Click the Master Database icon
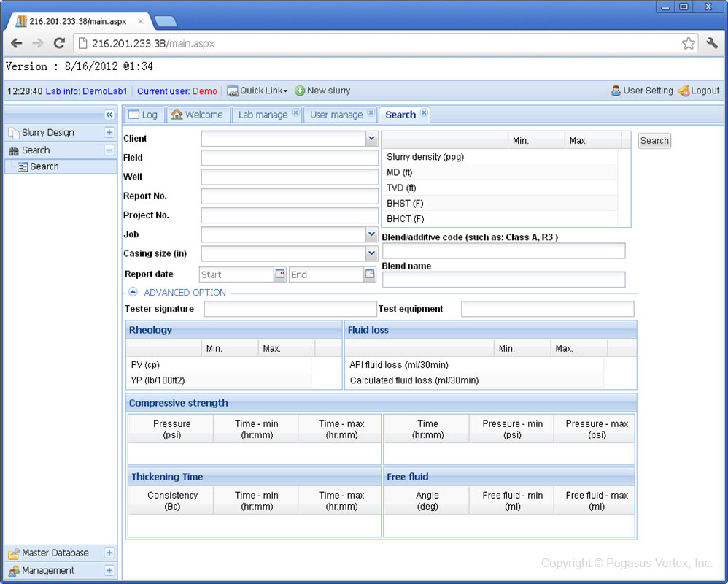This screenshot has height=584, width=728. coord(13,553)
